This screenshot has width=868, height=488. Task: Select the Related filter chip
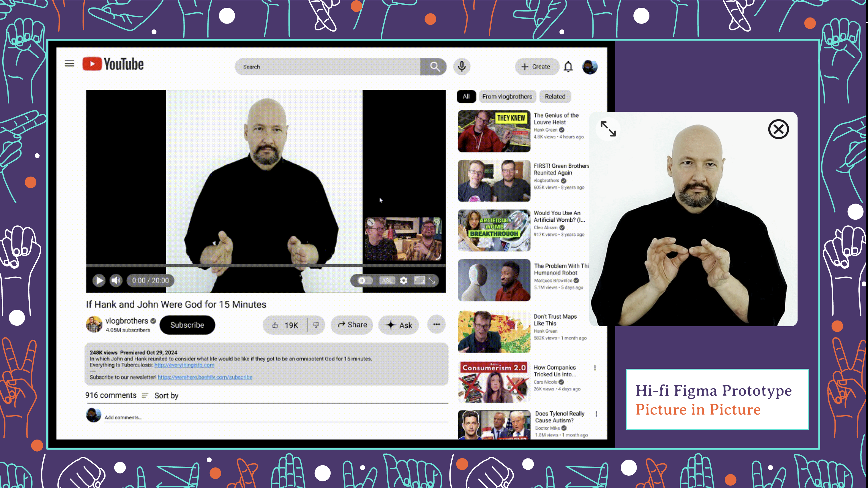click(555, 96)
